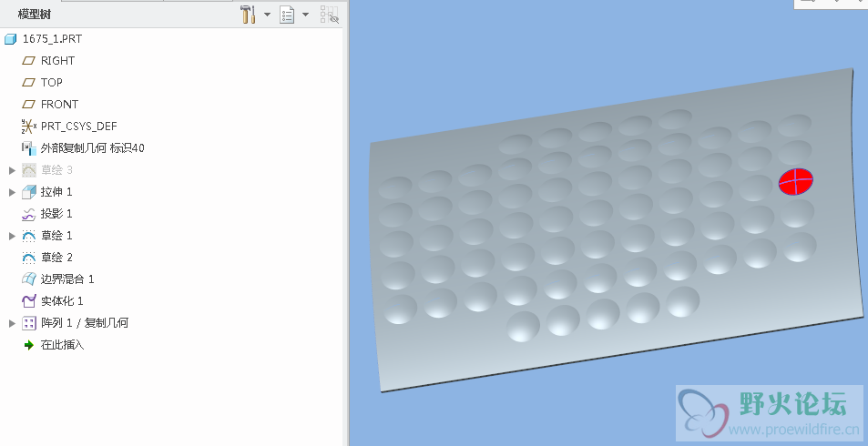Viewport: 868px width, 446px height.
Task: Click the greyed 草绘 3 sketch icon
Action: pos(29,170)
